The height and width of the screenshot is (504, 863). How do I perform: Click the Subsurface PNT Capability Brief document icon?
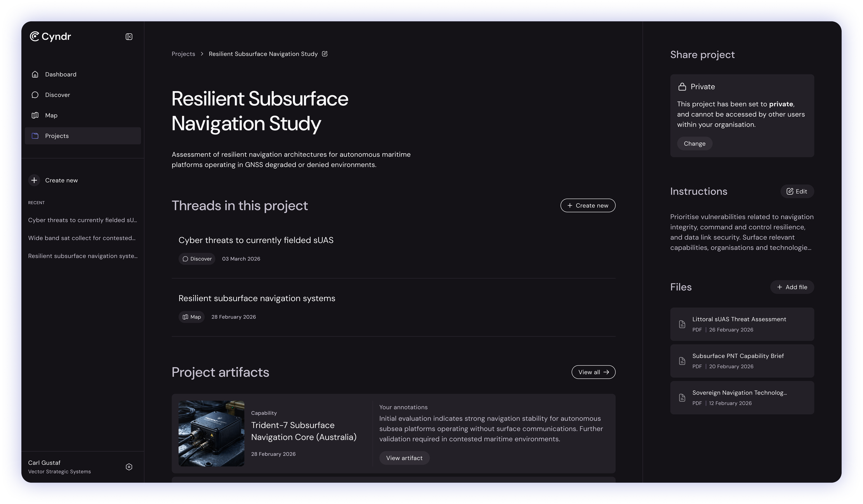pos(682,361)
